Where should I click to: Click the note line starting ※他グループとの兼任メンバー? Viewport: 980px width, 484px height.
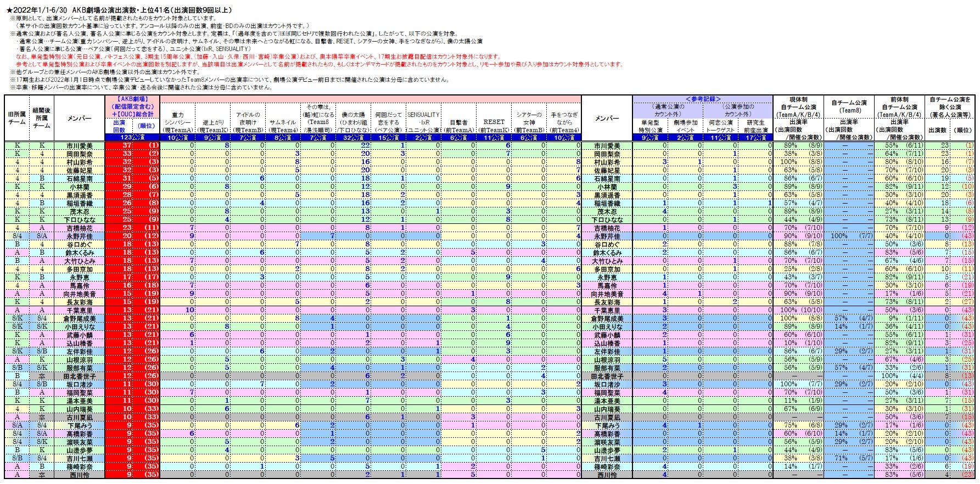(x=105, y=72)
